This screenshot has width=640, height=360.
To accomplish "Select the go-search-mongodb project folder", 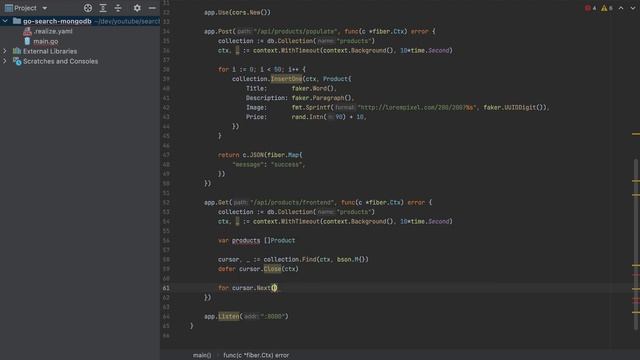I will tap(57, 21).
